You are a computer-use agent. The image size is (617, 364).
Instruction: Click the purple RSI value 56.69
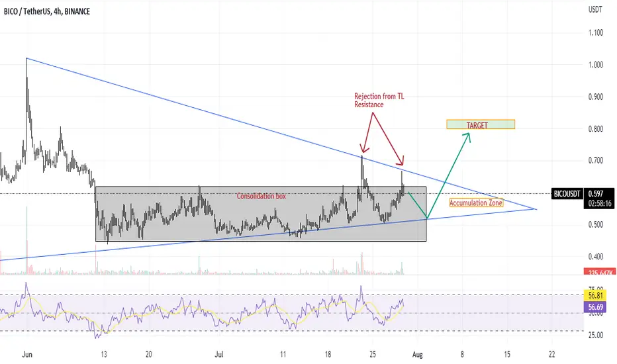pyautogui.click(x=596, y=306)
